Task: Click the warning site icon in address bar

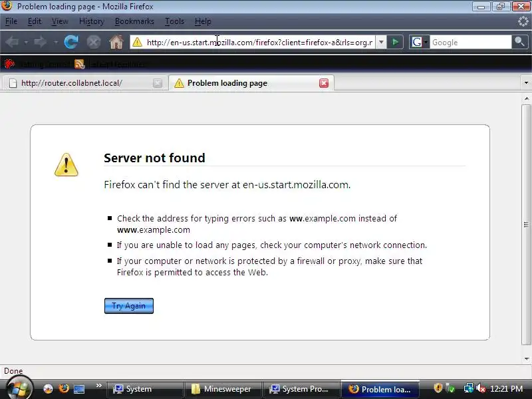Action: (137, 42)
